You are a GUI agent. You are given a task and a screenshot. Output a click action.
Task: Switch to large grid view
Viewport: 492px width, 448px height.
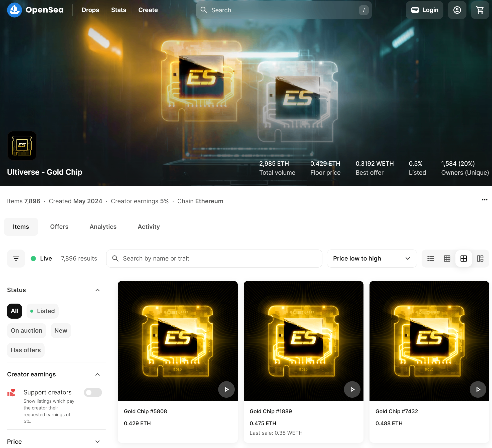(x=464, y=259)
